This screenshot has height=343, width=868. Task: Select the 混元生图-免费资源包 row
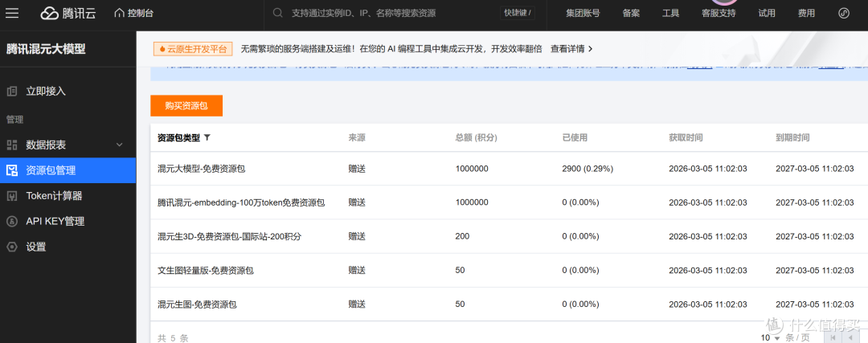(x=510, y=304)
